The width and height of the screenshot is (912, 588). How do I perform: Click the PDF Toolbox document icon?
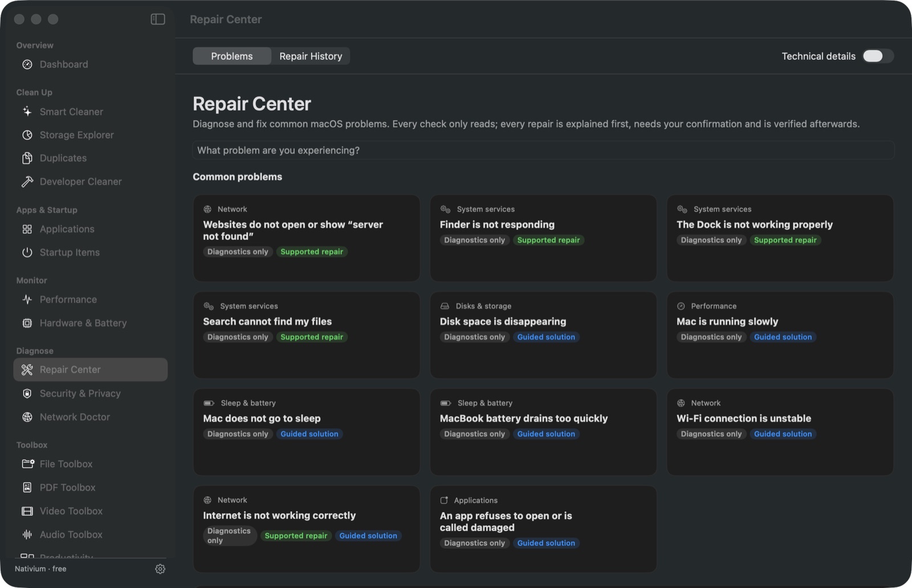coord(27,487)
